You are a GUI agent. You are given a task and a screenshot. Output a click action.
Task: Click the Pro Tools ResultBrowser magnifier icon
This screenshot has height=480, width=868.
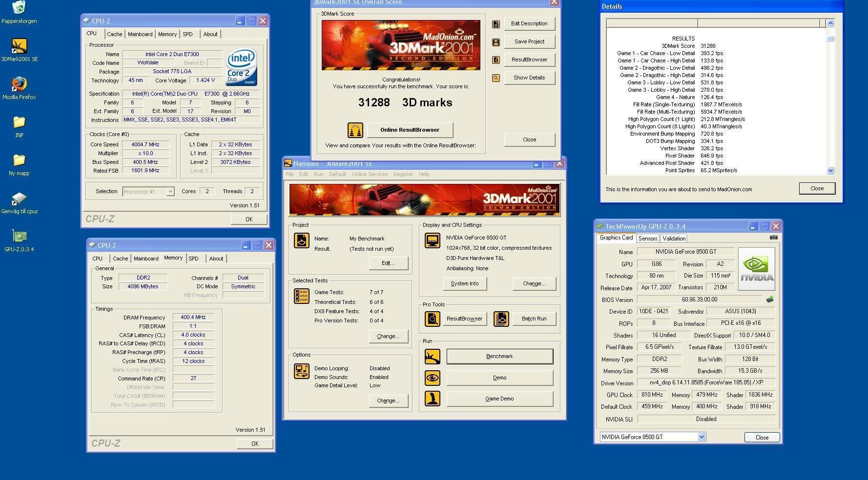pos(433,319)
